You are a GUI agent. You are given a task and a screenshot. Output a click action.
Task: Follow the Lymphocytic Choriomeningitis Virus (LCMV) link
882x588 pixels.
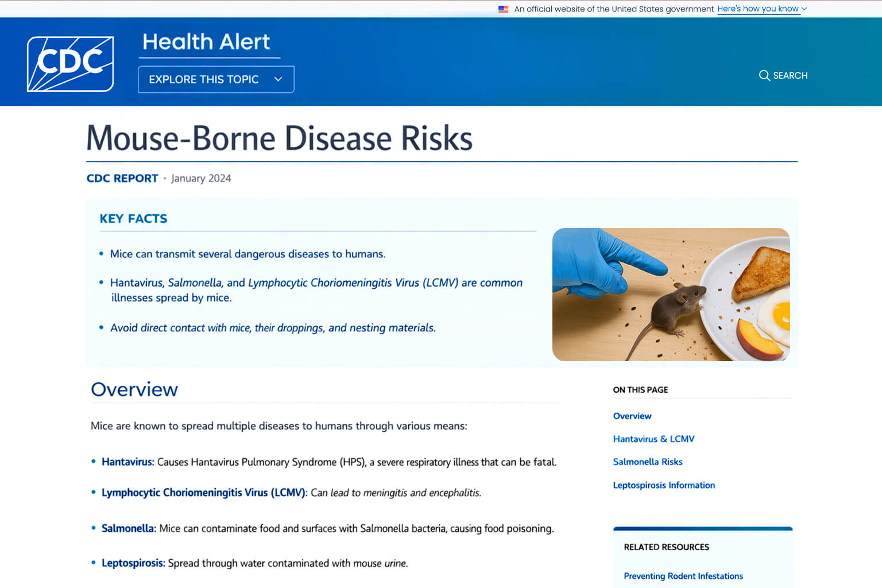(x=203, y=493)
